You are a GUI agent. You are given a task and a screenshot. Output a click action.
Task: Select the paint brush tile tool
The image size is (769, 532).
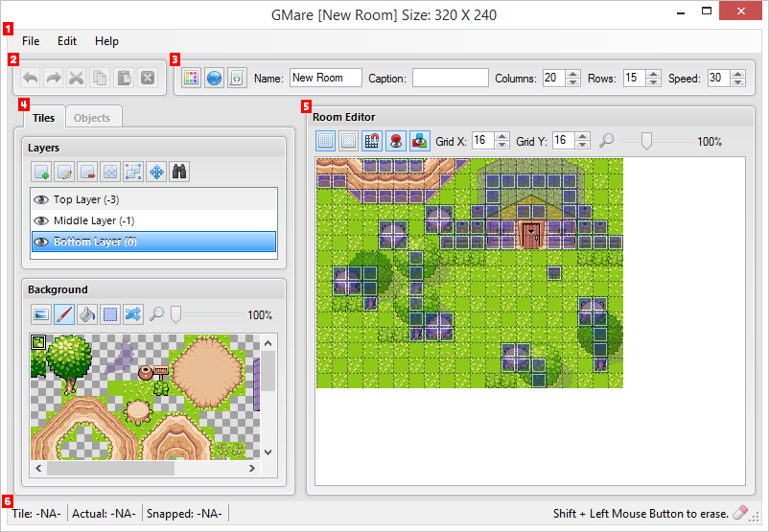point(64,314)
